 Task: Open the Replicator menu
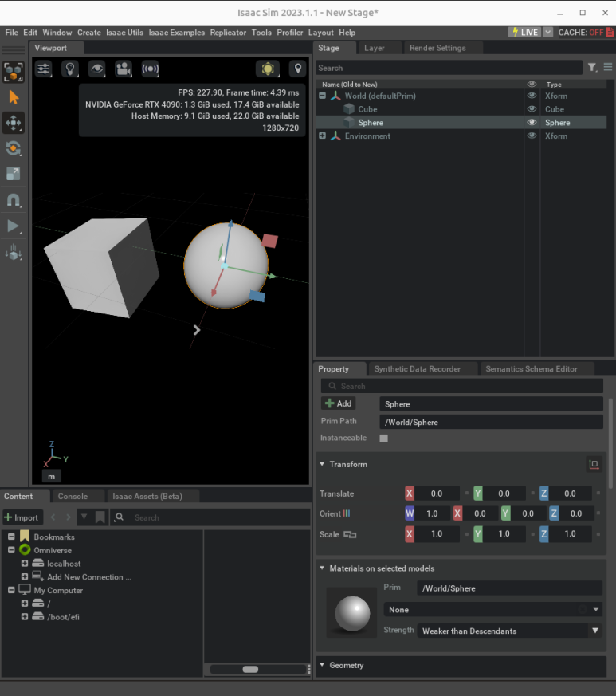[228, 33]
